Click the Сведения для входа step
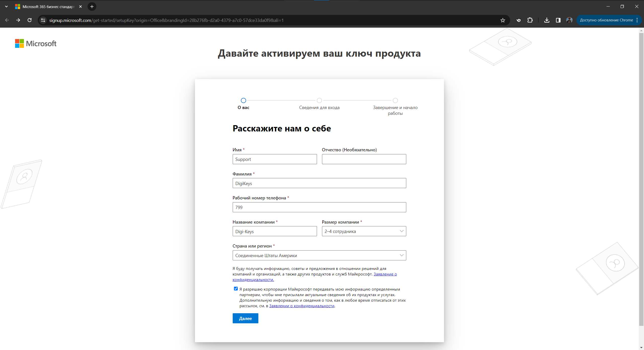644x350 pixels. tap(319, 100)
